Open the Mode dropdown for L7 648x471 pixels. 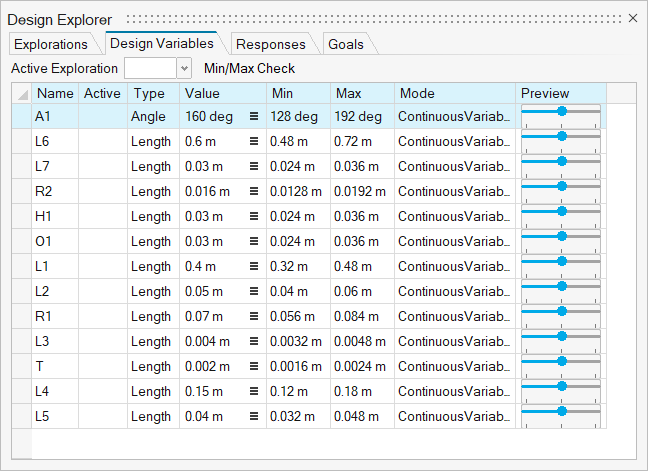455,167
